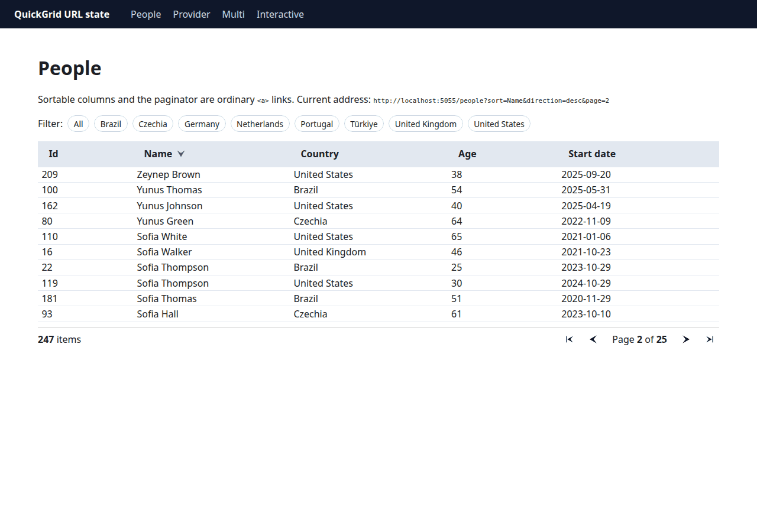Image resolution: width=757 pixels, height=532 pixels.
Task: Click Id cell 162
Action: click(x=50, y=206)
